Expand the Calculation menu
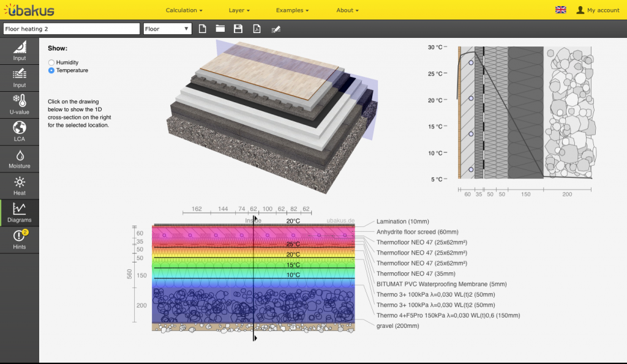This screenshot has width=627, height=364. [184, 10]
